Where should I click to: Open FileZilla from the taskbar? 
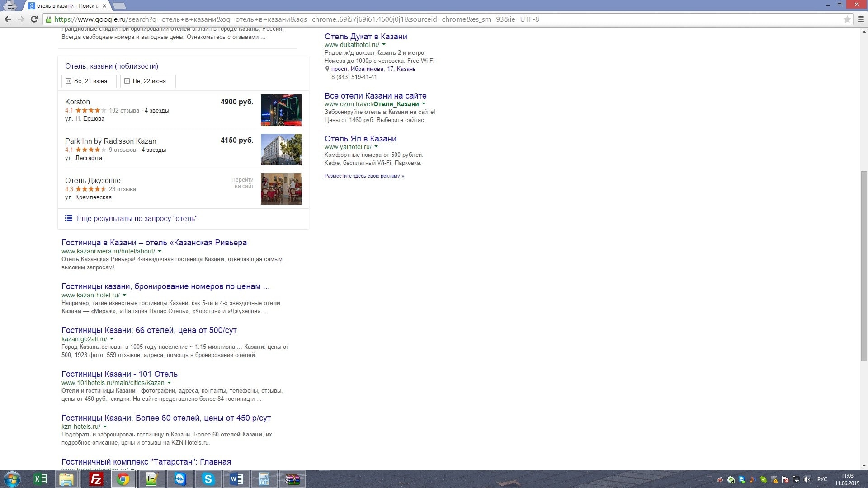(96, 479)
